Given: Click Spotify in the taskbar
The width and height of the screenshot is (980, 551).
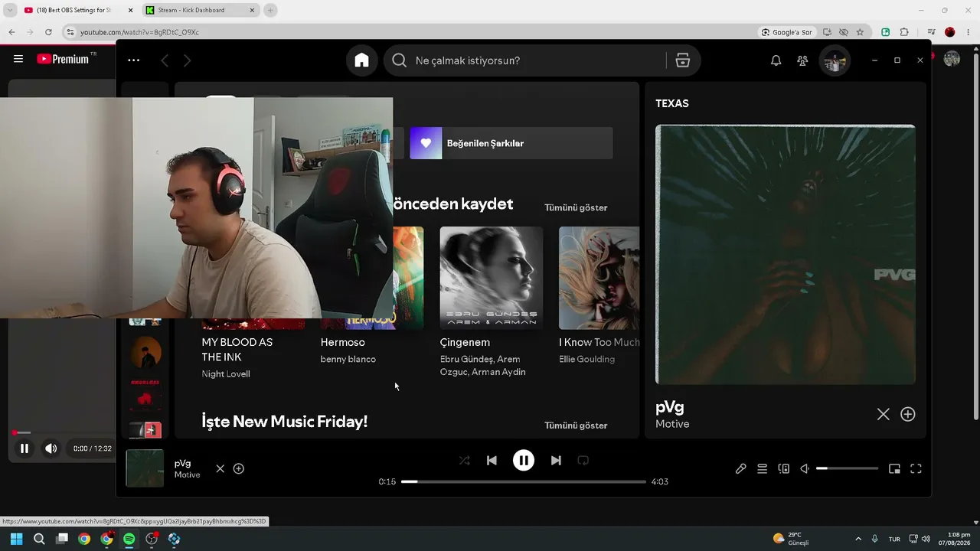Looking at the screenshot, I should (129, 539).
